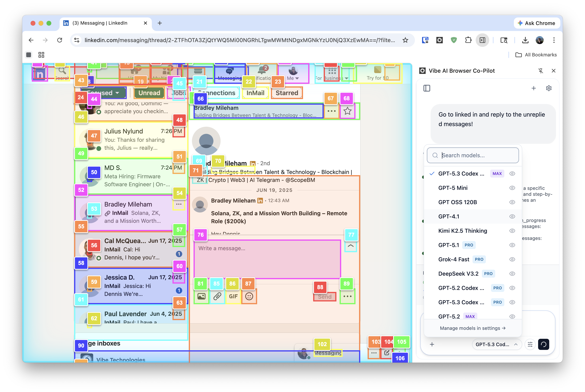
Task: Open Chrome profile avatar
Action: [x=539, y=40]
